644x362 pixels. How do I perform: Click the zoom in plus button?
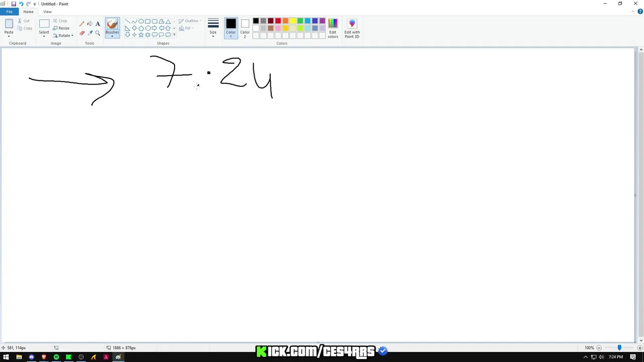(x=639, y=348)
